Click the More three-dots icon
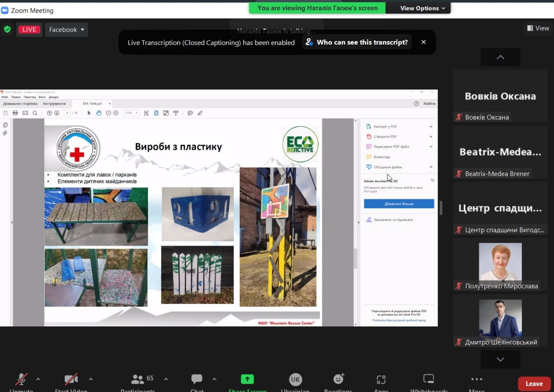554x392 pixels. [477, 379]
